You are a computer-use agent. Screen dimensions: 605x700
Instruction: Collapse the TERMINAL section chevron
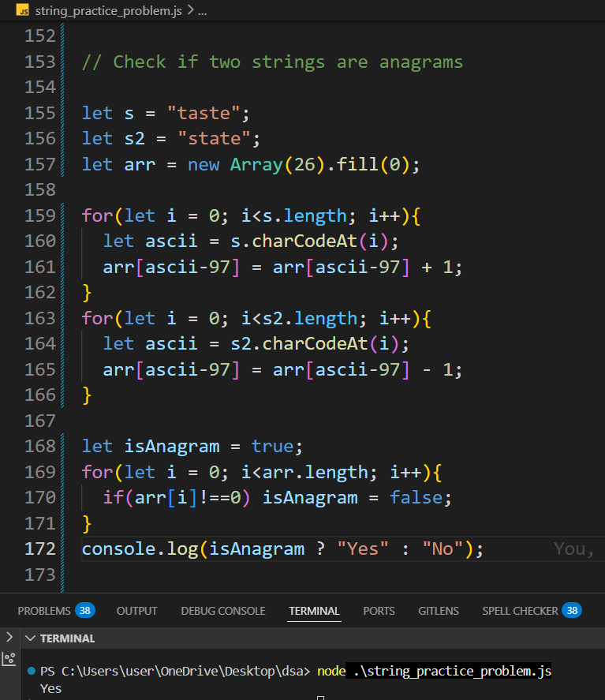tap(30, 638)
